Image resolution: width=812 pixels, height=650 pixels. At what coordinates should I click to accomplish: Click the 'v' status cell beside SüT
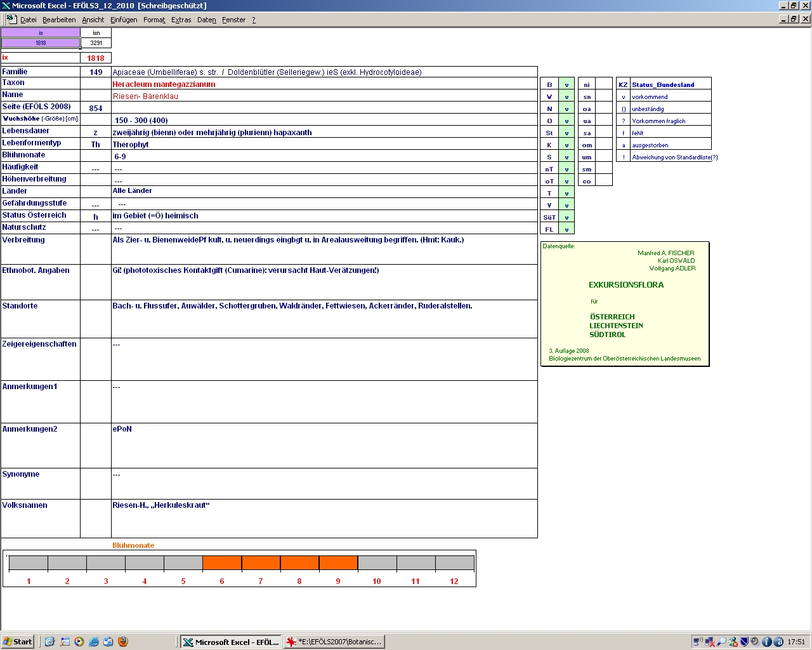pos(566,217)
